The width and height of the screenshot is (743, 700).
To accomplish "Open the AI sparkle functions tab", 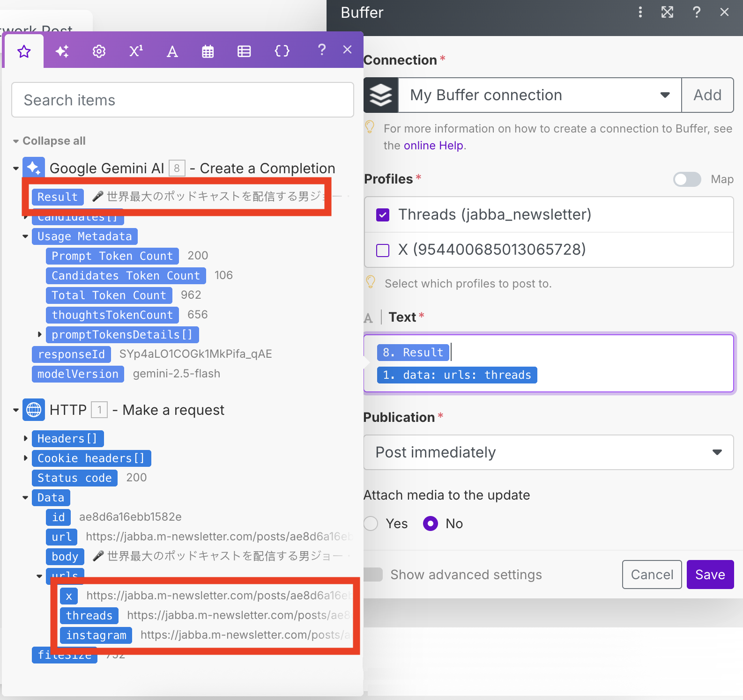I will [62, 51].
